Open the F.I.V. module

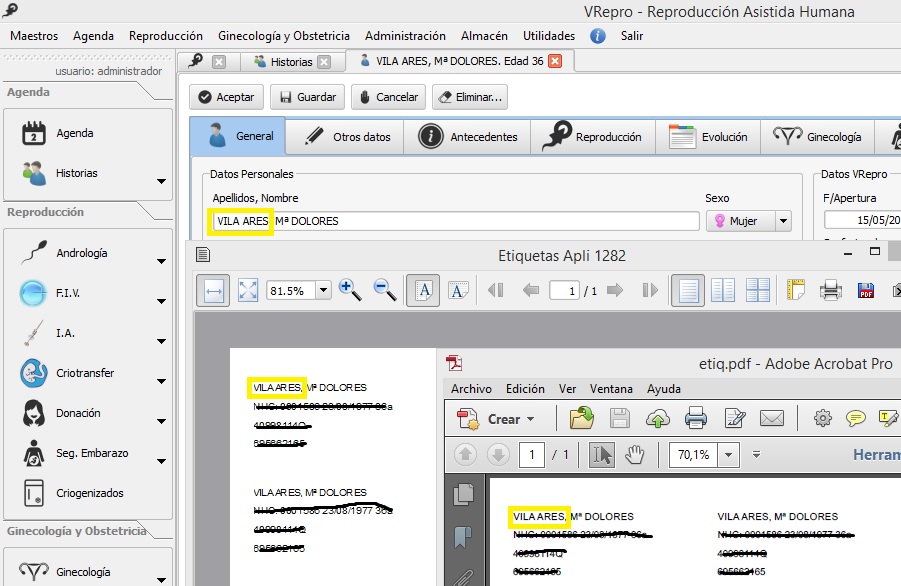point(68,293)
